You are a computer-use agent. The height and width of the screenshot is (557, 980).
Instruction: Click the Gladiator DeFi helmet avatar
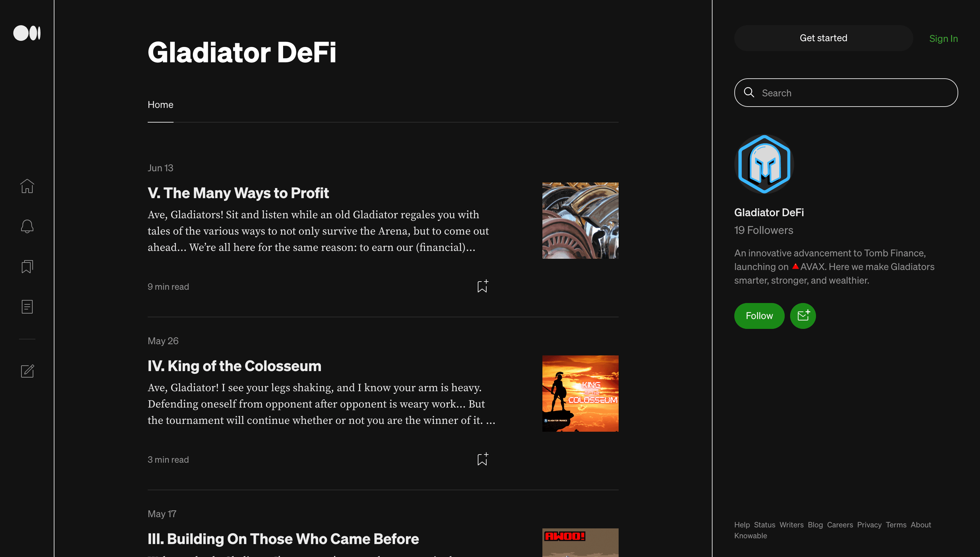point(764,164)
